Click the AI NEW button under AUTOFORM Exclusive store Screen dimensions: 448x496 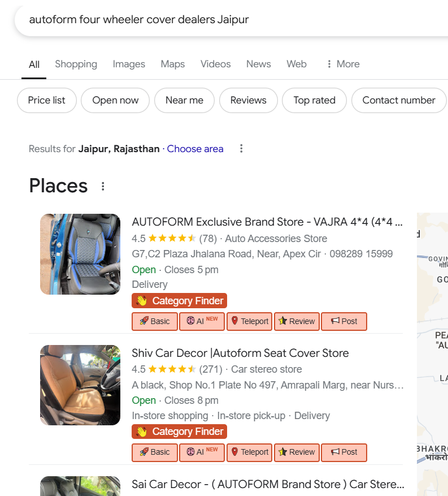pyautogui.click(x=202, y=321)
